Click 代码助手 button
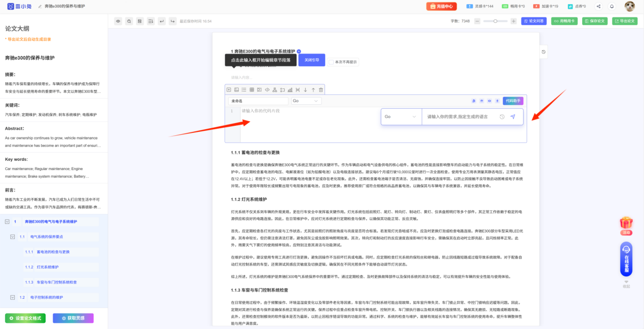644x329 pixels. [x=513, y=101]
